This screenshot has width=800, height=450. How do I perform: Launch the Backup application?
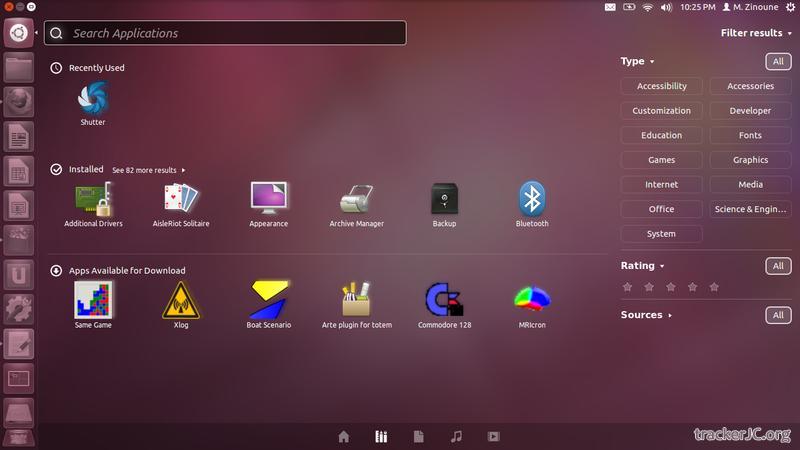444,198
